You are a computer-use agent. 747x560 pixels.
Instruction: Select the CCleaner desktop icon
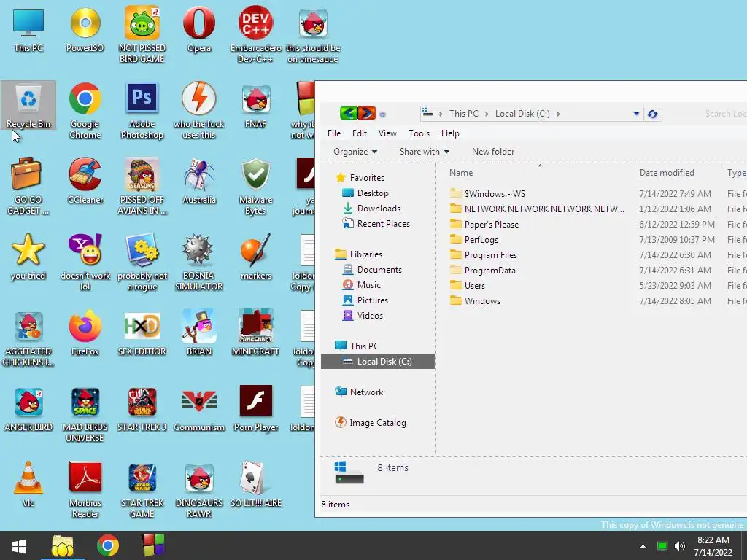pyautogui.click(x=85, y=181)
